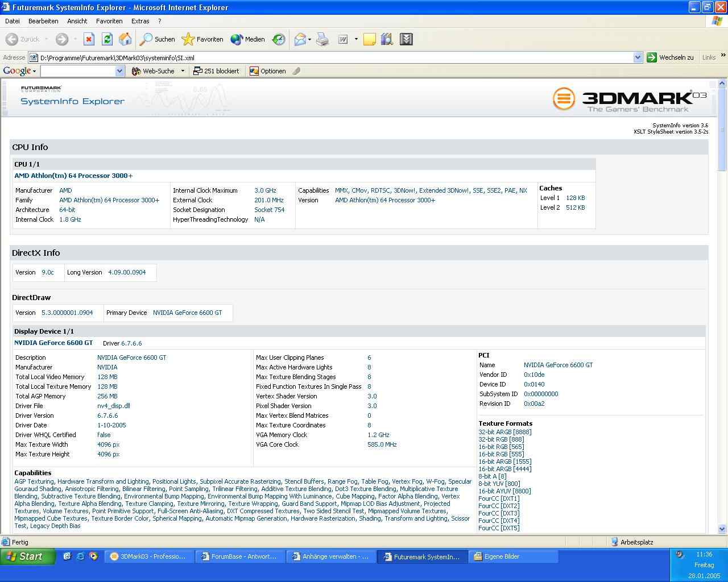Click the yellow note toolbar icon
Image resolution: width=728 pixels, height=582 pixels.
point(370,39)
